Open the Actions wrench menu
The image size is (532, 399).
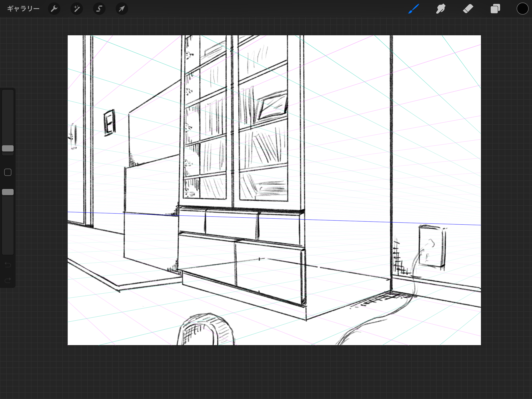[54, 9]
